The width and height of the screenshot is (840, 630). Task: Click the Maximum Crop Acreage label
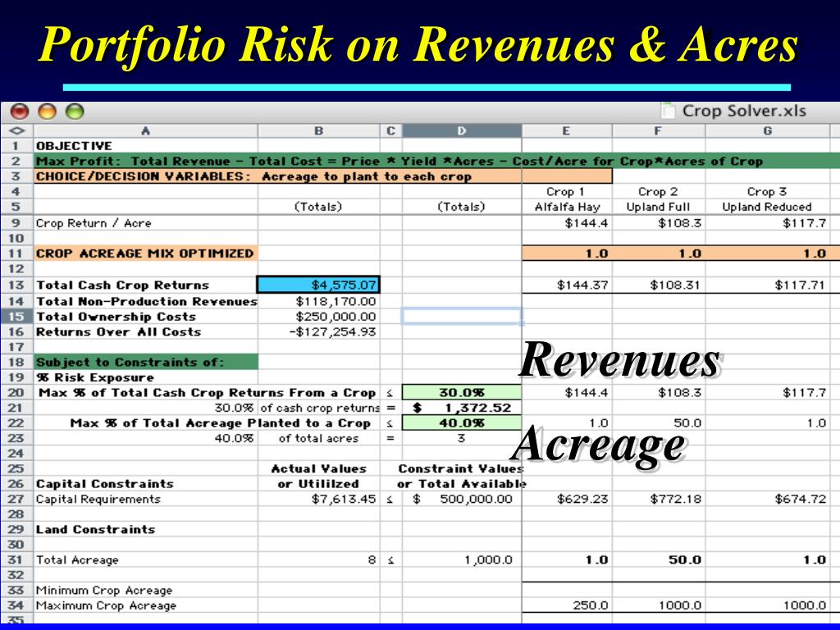click(x=106, y=605)
